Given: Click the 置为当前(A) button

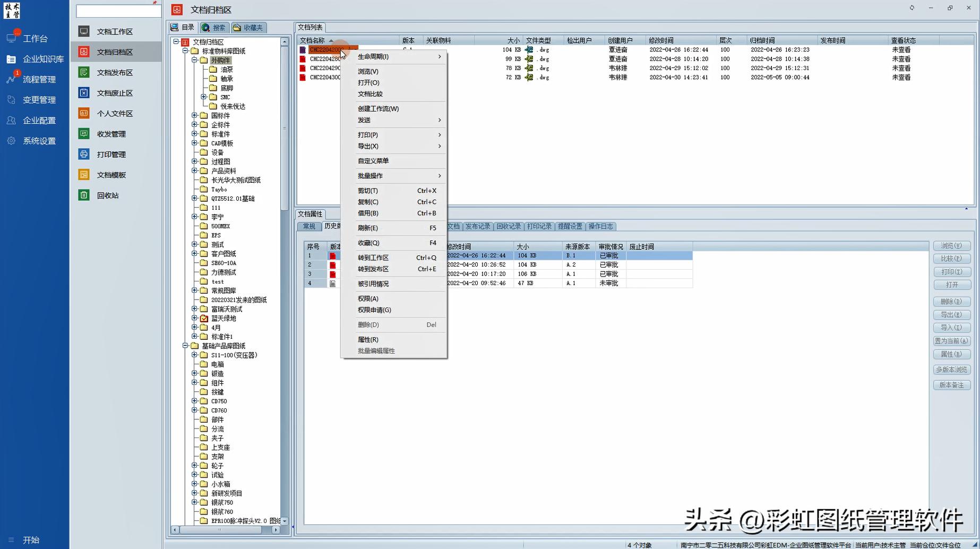Looking at the screenshot, I should coord(951,341).
